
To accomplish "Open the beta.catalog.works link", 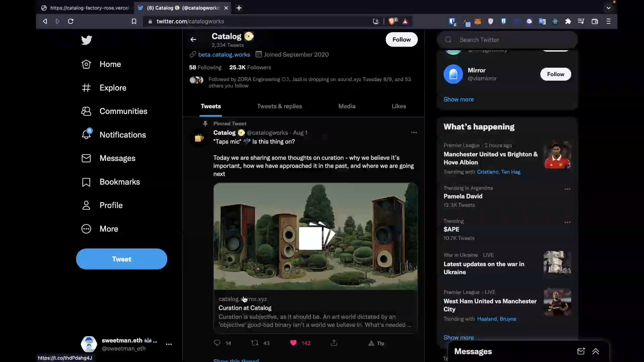I will [x=224, y=55].
